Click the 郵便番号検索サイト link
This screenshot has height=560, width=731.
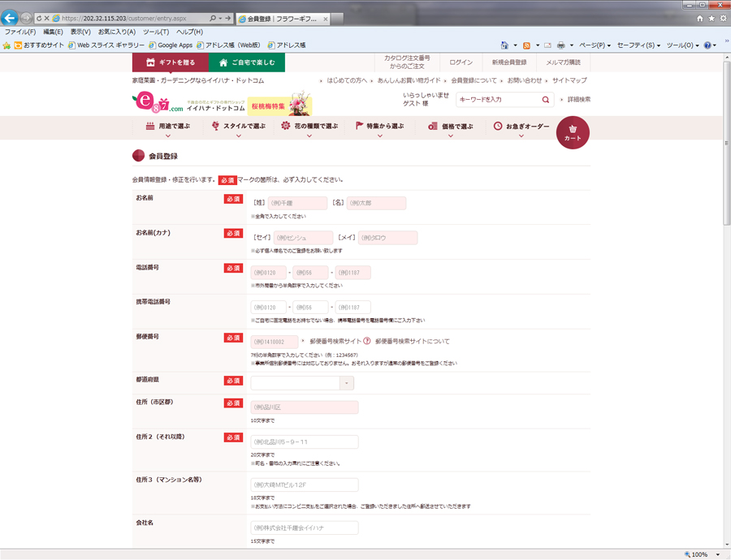[x=335, y=342]
